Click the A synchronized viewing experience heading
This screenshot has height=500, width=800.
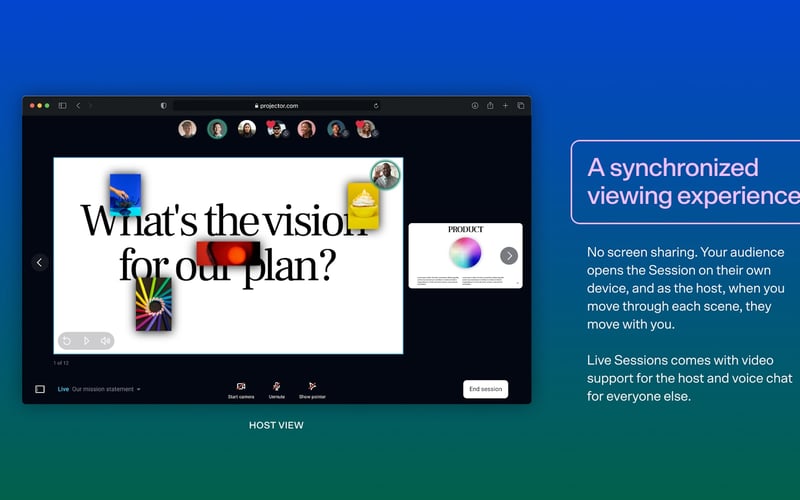click(693, 182)
